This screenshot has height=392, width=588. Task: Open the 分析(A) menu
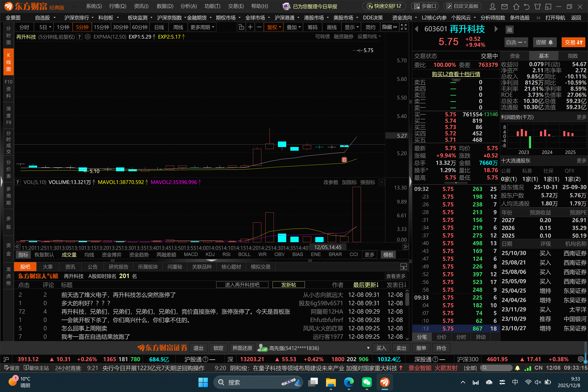(188, 6)
